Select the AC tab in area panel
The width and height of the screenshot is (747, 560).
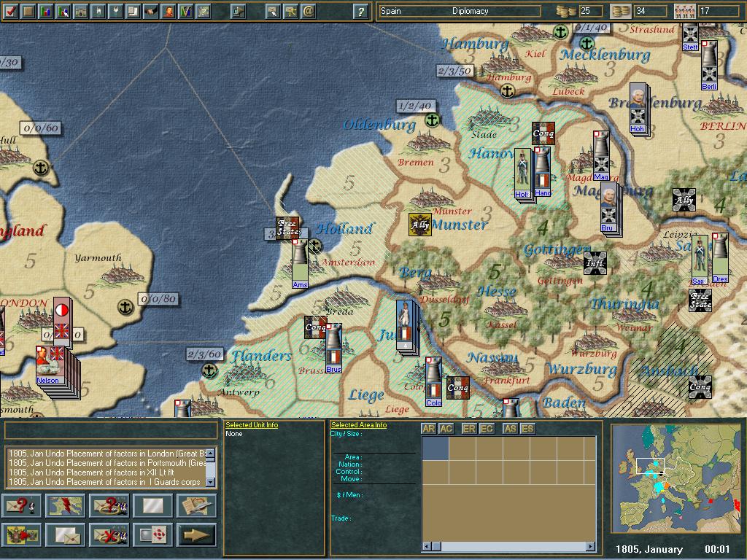point(446,429)
